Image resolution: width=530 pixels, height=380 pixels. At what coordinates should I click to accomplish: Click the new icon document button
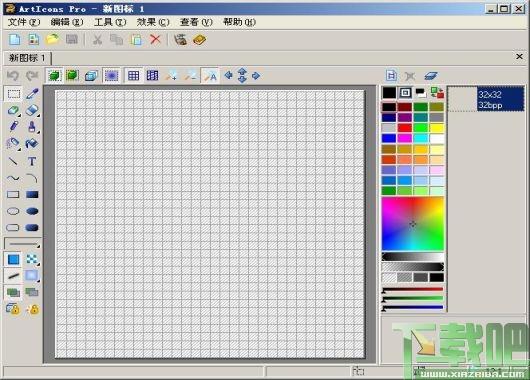pos(14,40)
